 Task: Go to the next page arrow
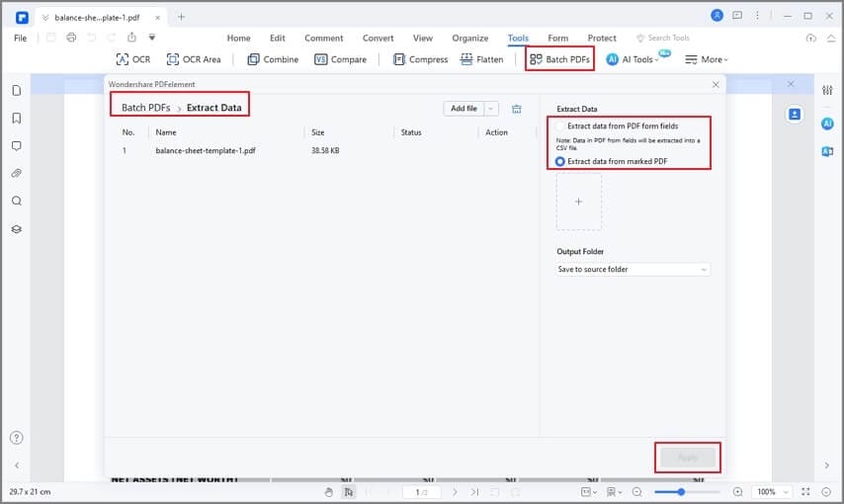tap(455, 491)
